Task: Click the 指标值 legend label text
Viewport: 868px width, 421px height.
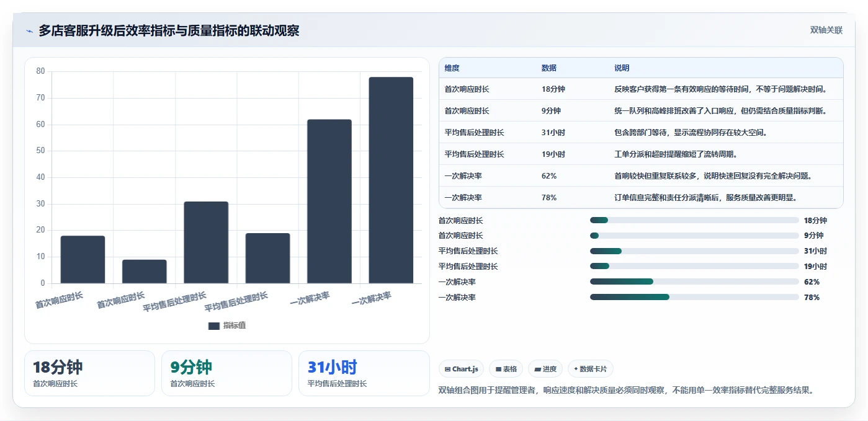Action: pos(235,326)
